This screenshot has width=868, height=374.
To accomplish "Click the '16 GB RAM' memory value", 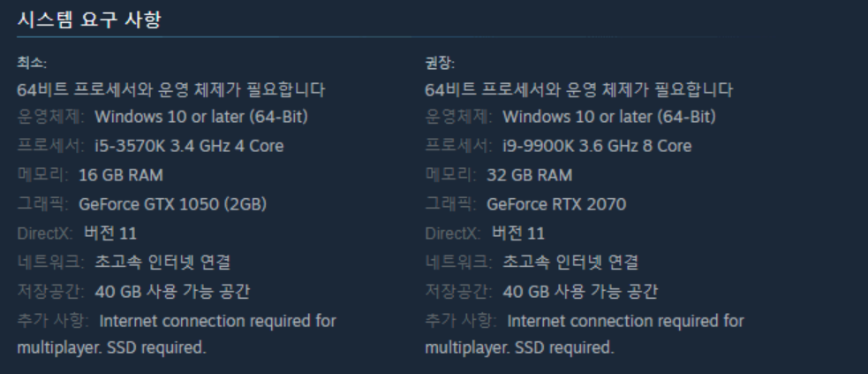I will [121, 175].
